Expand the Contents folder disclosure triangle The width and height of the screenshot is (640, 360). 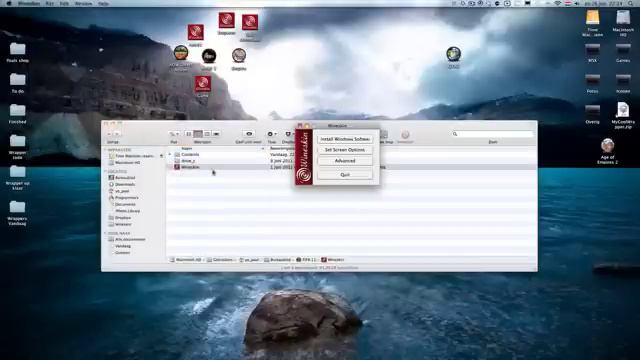(x=170, y=155)
